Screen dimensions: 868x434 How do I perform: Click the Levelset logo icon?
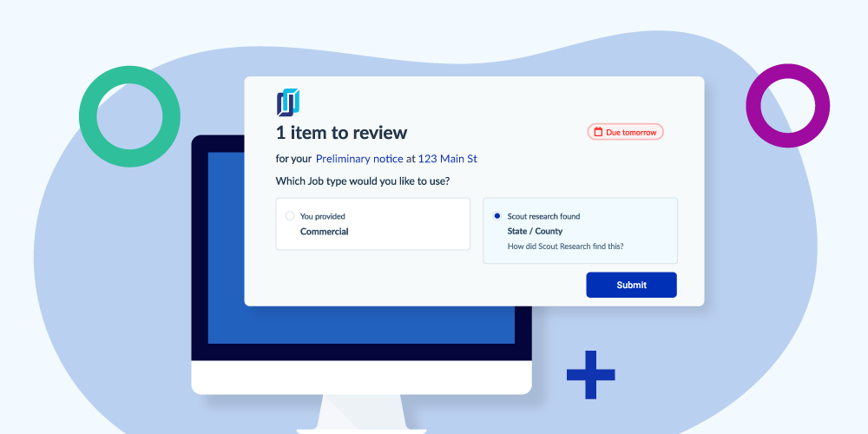click(x=288, y=102)
